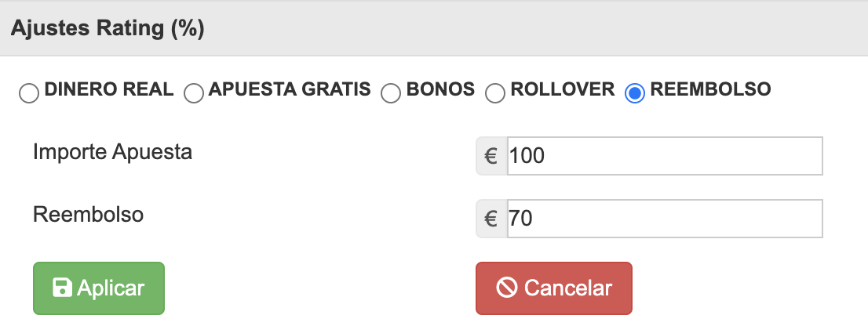Focus the Reembolso input showing 70
The height and width of the screenshot is (326, 868).
[x=664, y=218]
